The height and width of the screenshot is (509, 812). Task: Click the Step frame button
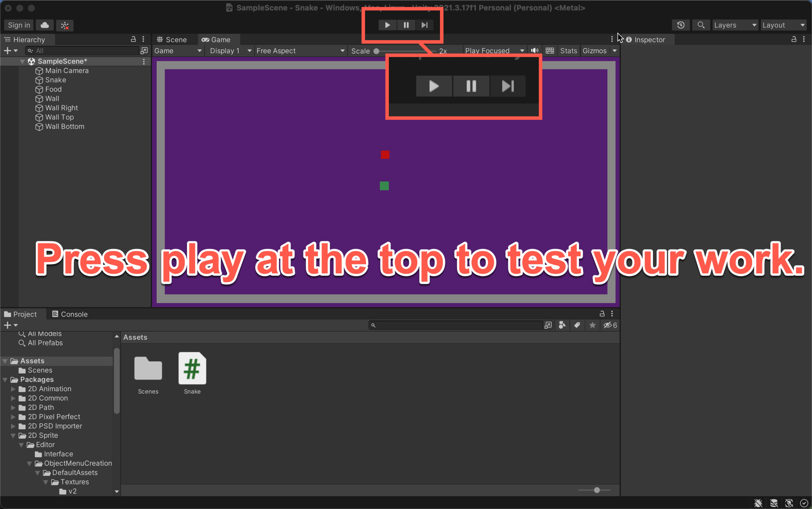424,25
